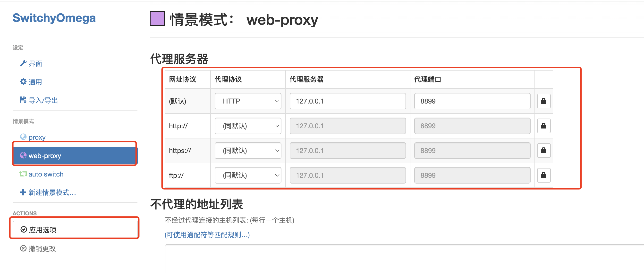644x273 pixels.
Task: Click the ftp:// row server field
Action: pos(347,175)
